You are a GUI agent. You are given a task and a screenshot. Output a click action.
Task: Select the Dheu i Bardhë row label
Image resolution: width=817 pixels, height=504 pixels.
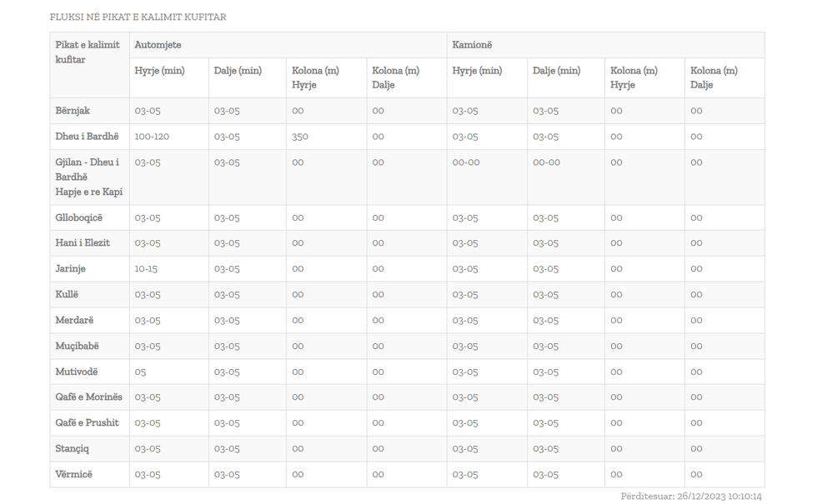pos(87,137)
